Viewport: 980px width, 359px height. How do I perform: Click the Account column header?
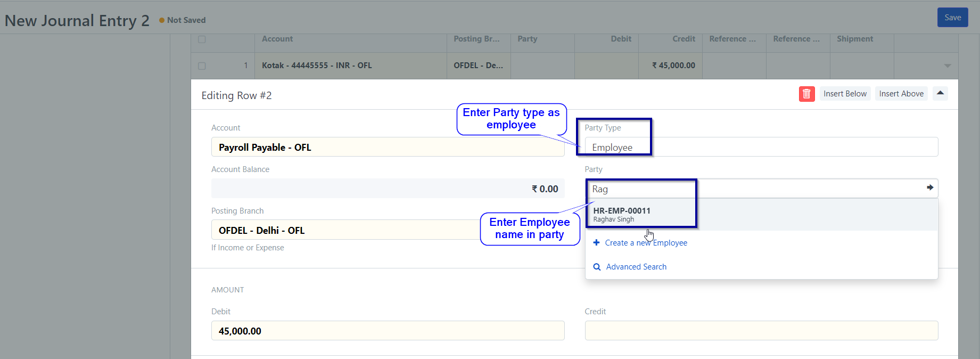tap(277, 39)
